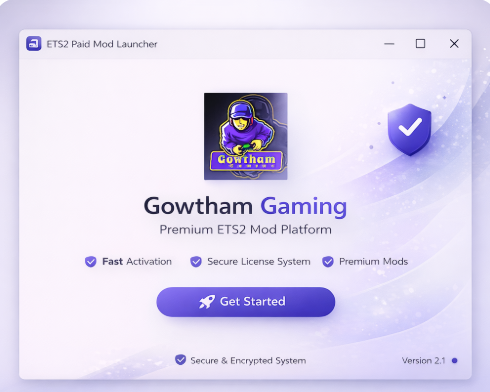Close the ETS2 Paid Mod Launcher window
Screen dimensions: 490x392
[x=454, y=44]
